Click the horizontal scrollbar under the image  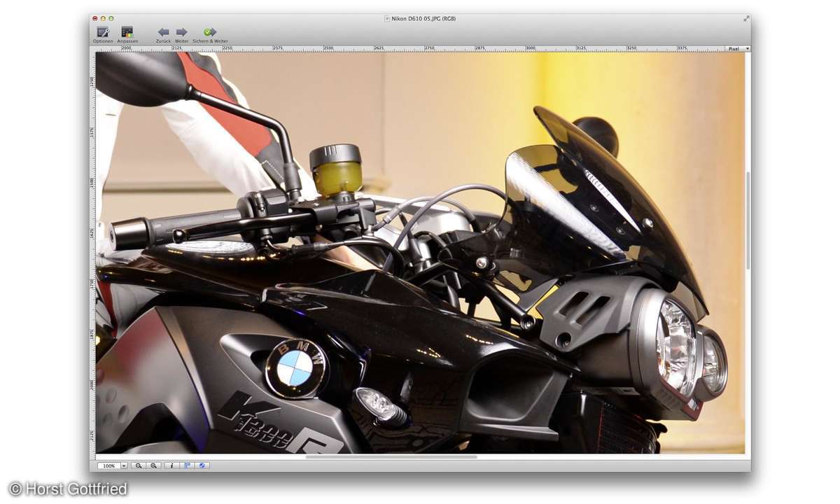[391, 457]
